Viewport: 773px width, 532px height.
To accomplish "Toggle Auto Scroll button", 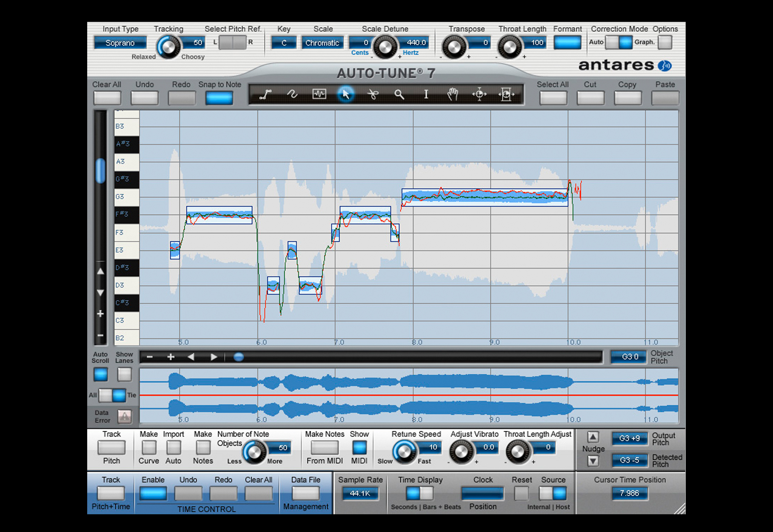I will [x=101, y=375].
